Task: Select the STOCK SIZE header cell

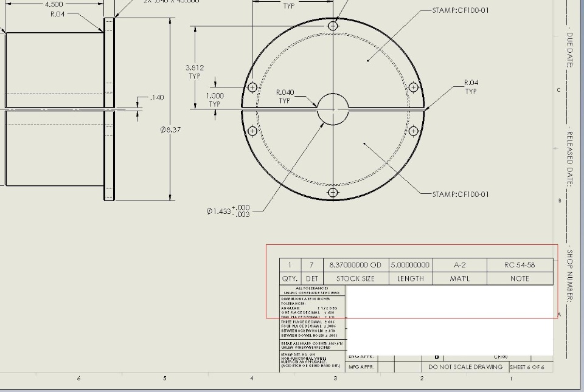Action: tap(356, 278)
